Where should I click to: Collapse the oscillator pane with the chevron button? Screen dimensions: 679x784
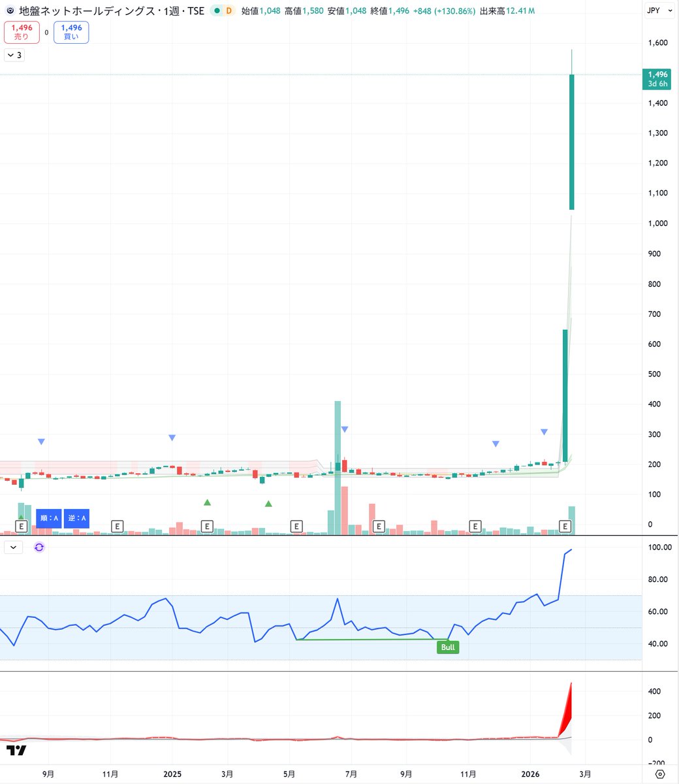[x=14, y=547]
